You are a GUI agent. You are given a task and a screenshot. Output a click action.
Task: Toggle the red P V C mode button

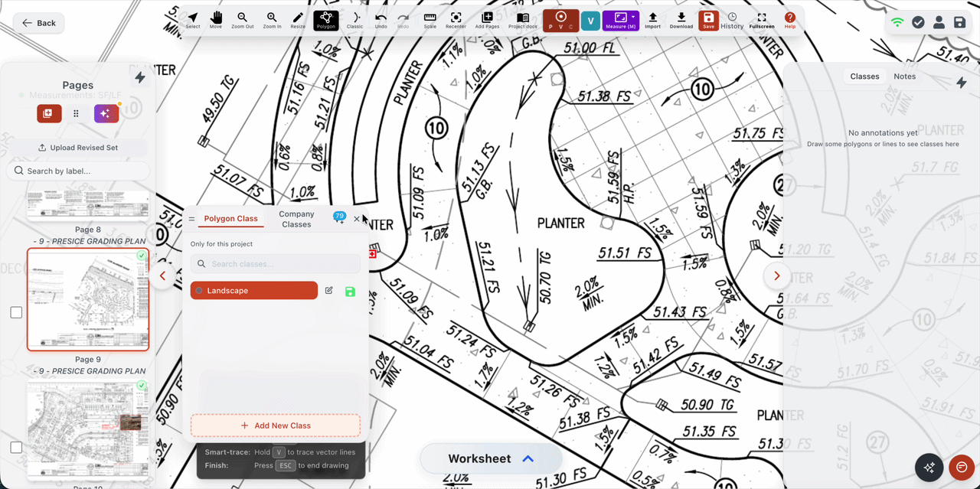coord(560,21)
